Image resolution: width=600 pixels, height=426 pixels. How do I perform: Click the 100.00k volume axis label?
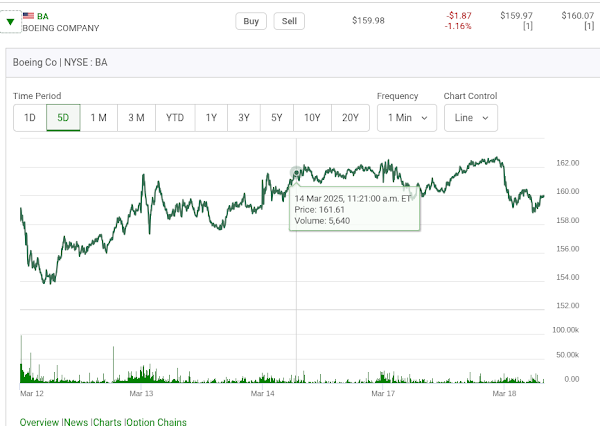pos(566,330)
